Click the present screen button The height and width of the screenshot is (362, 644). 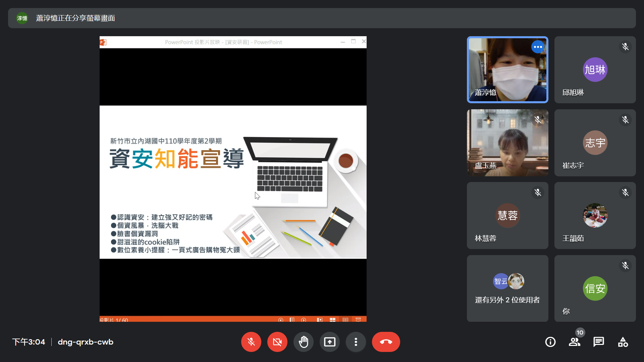pyautogui.click(x=329, y=342)
